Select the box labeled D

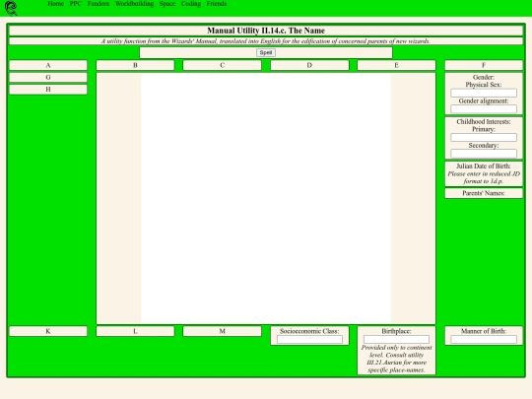[x=309, y=65]
